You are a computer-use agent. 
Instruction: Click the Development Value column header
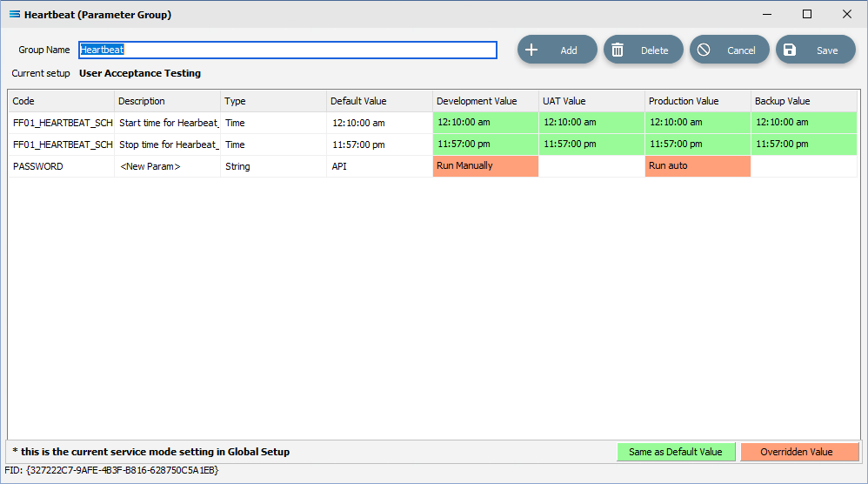[485, 101]
